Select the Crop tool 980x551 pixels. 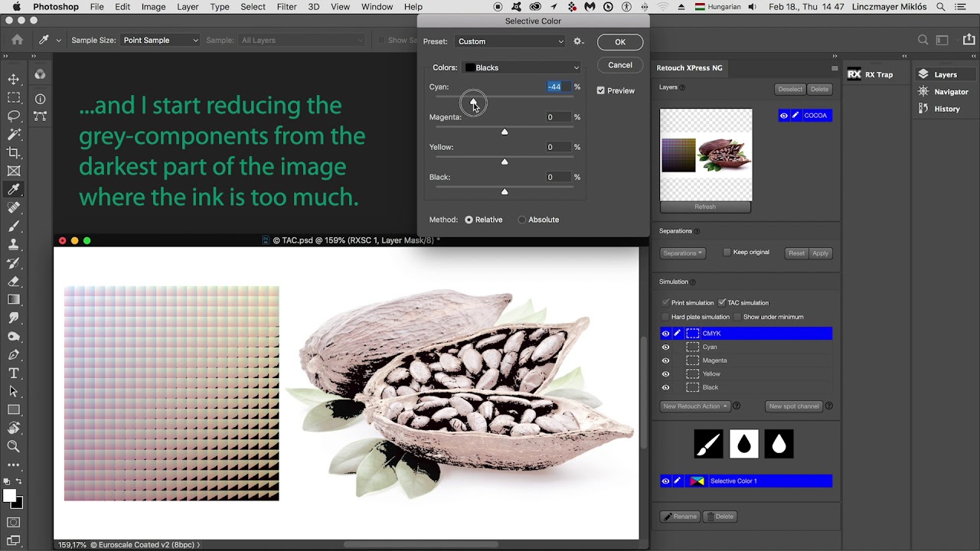click(14, 152)
